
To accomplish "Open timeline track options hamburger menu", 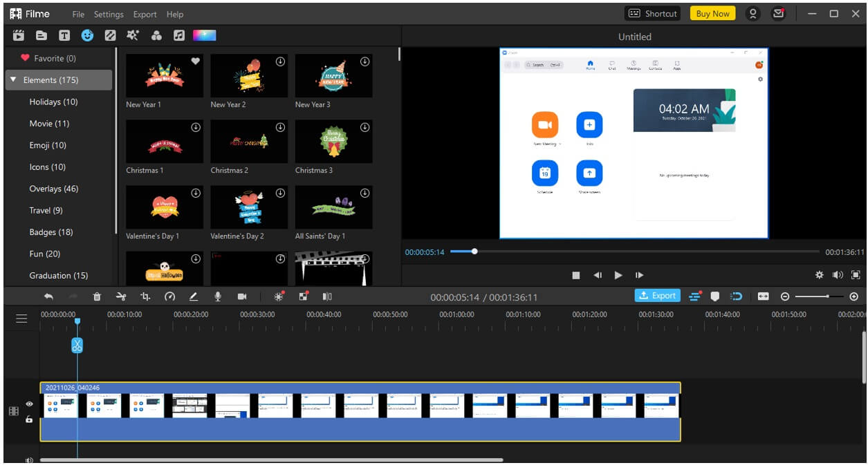I will coord(21,319).
